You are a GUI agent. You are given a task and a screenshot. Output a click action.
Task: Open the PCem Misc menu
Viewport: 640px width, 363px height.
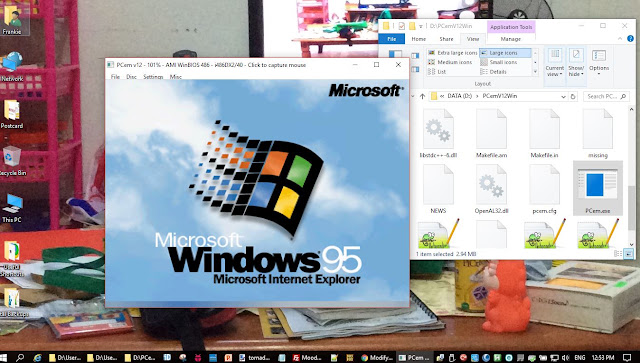(176, 76)
